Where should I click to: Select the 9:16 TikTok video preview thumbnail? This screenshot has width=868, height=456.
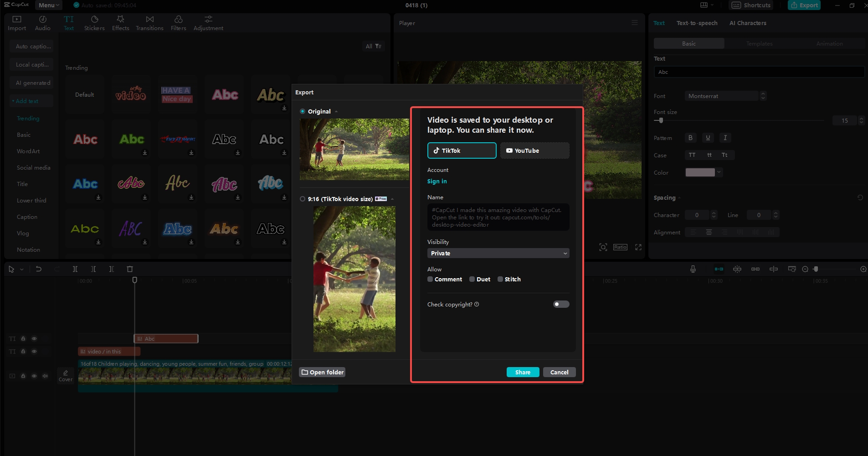[x=354, y=279]
